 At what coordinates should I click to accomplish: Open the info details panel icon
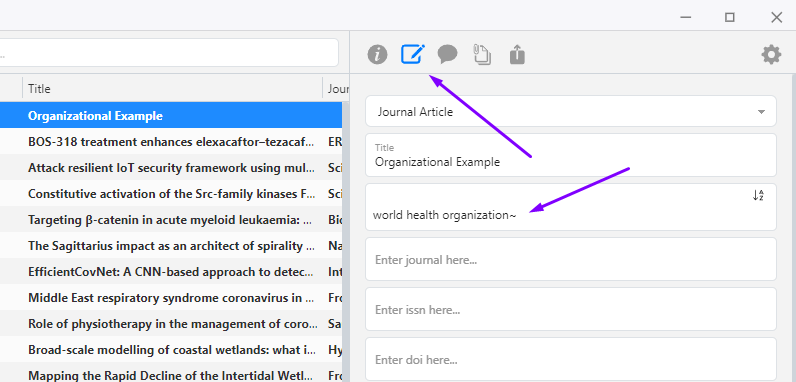click(377, 54)
